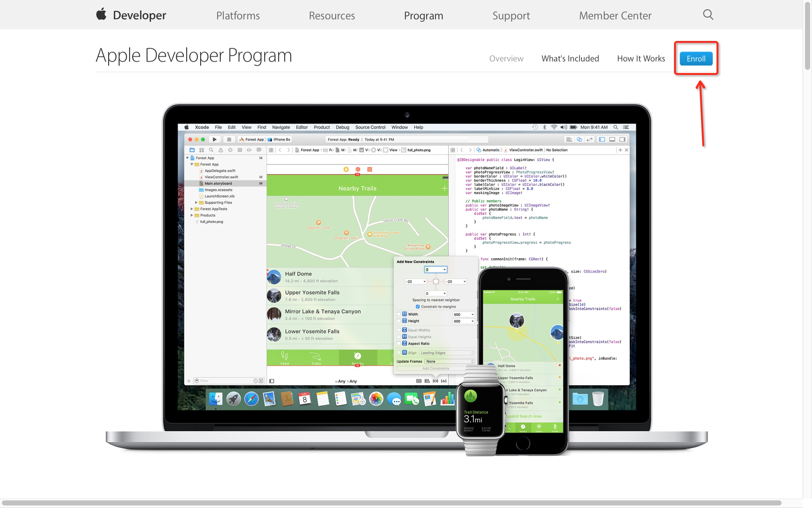Screen dimensions: 812x508
Task: Open Finder from the Dock
Action: [x=215, y=399]
